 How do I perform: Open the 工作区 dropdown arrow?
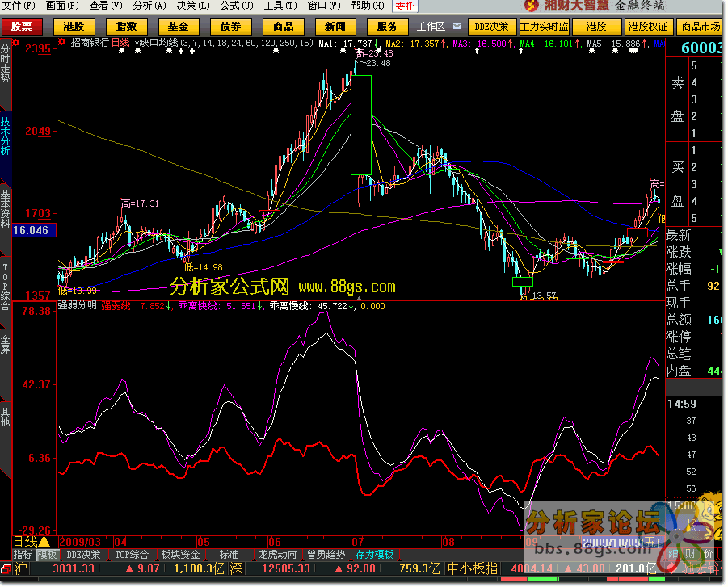457,26
